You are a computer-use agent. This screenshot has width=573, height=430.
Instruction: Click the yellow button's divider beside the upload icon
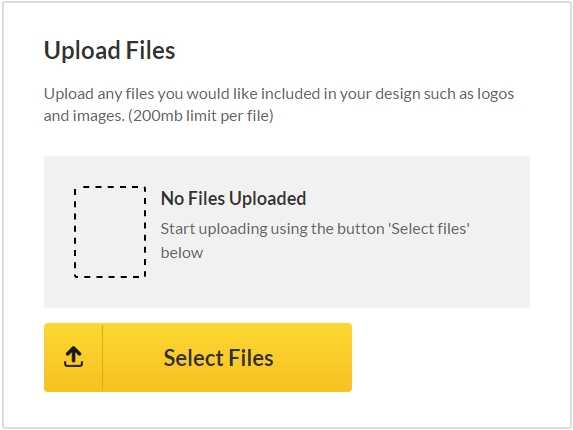(x=102, y=357)
